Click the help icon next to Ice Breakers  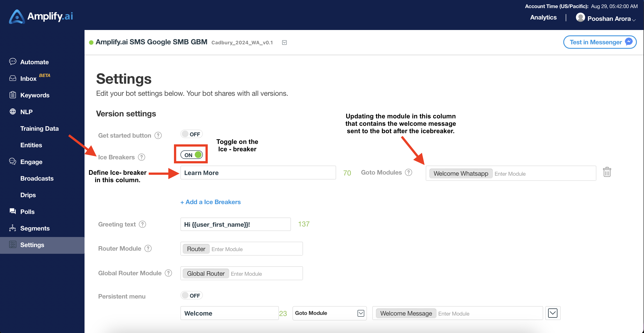click(x=142, y=157)
